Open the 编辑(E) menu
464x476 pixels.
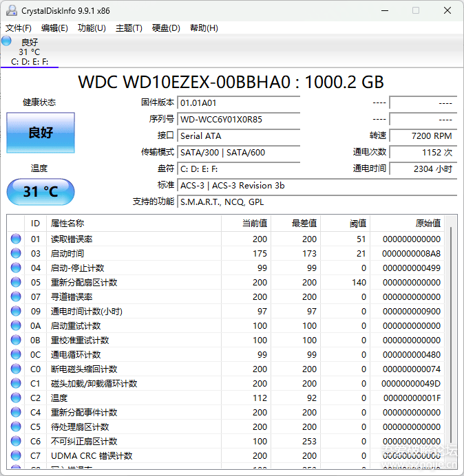[54, 28]
